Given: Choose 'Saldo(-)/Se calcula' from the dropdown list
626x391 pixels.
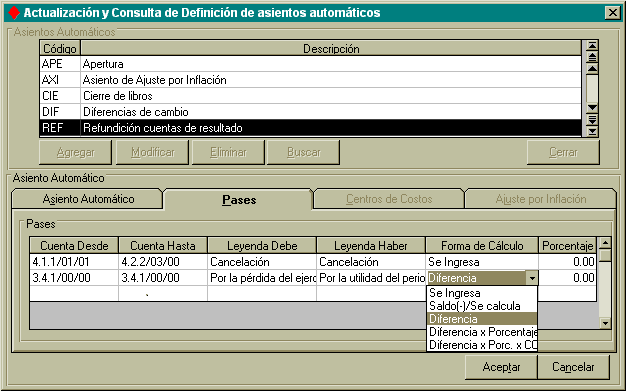Looking at the screenshot, I should pyautogui.click(x=482, y=306).
